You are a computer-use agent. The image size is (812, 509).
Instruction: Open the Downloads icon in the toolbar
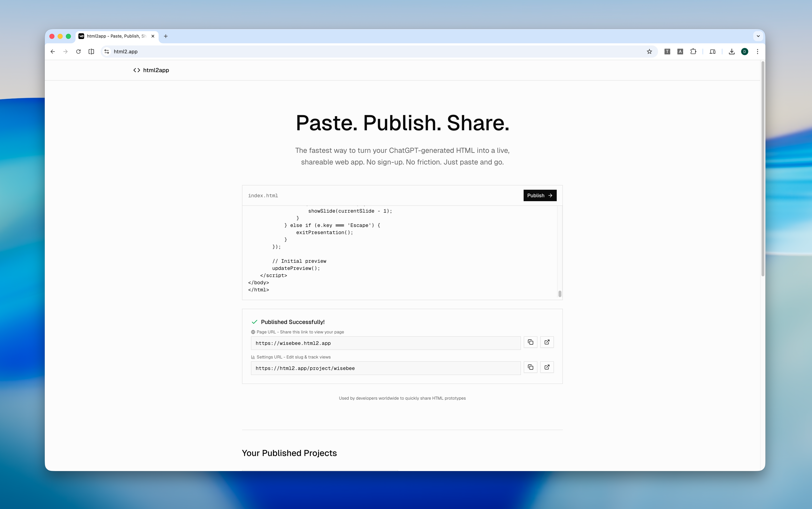731,52
